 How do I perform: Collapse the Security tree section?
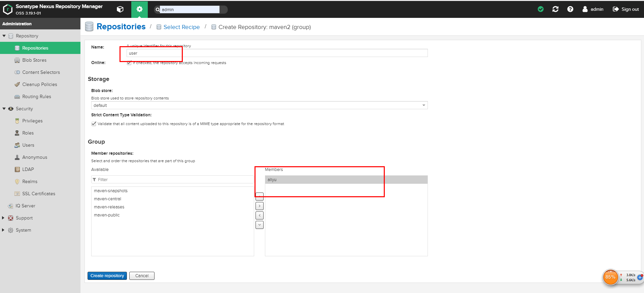4,109
